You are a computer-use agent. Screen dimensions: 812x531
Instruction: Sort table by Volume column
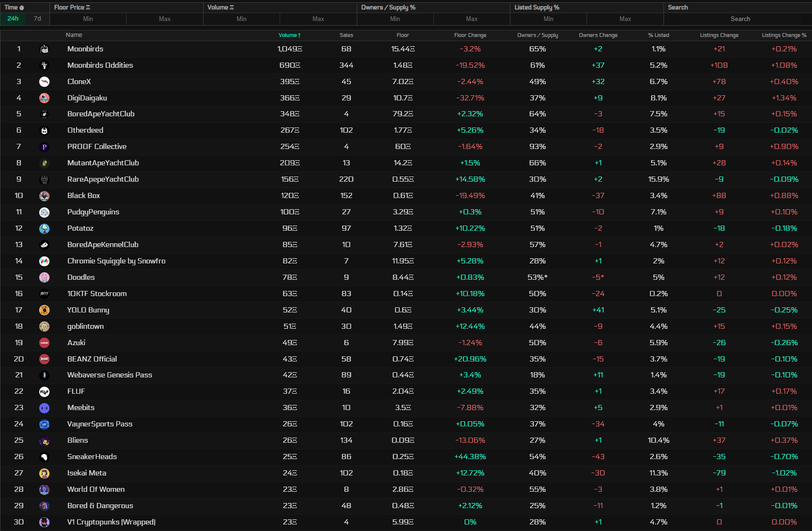(289, 35)
